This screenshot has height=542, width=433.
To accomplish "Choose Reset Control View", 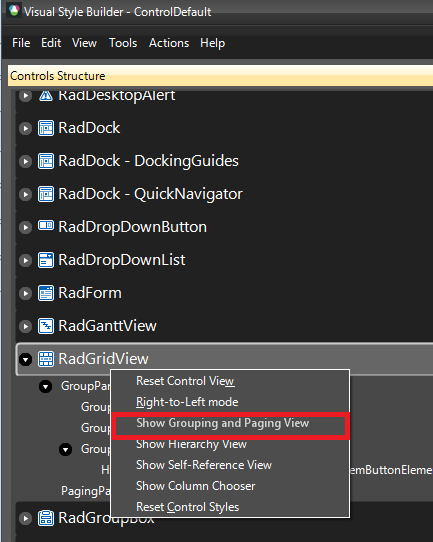I will [x=230, y=381].
